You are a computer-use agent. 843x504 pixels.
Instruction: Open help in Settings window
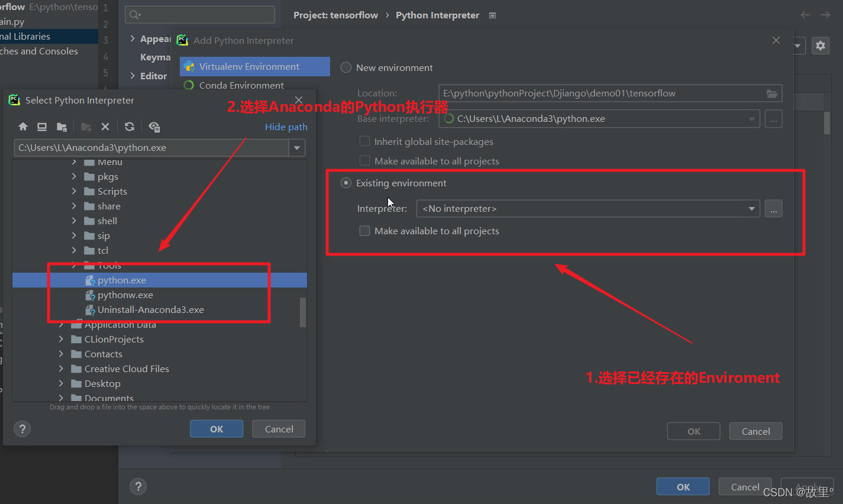coord(138,487)
